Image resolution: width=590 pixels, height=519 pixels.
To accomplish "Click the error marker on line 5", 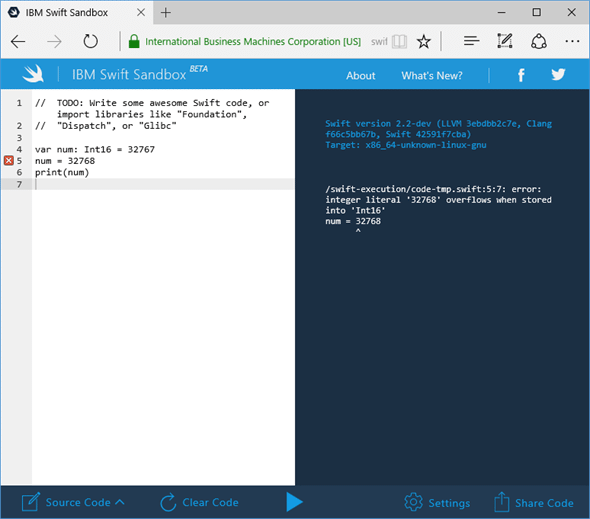I will 9,161.
